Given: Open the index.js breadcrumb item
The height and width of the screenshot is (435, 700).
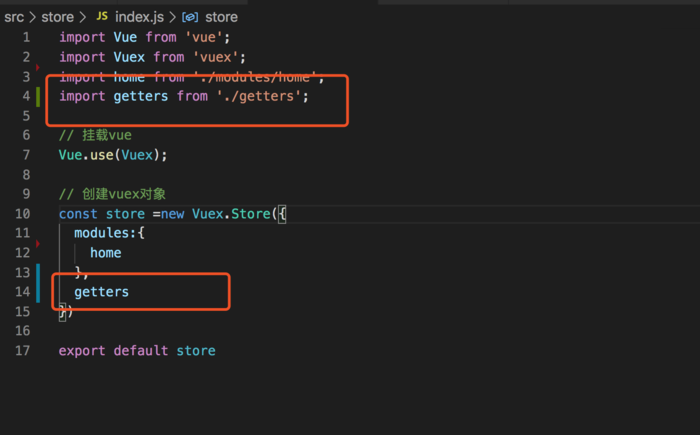Looking at the screenshot, I should point(139,17).
